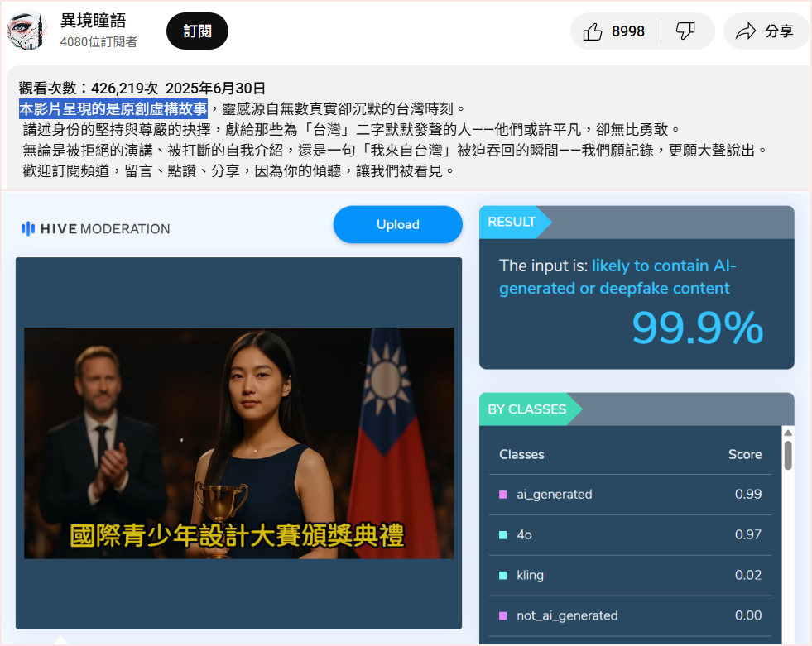This screenshot has height=646, width=812.
Task: Click the scrollbar up arrow in classes list
Action: [x=787, y=433]
